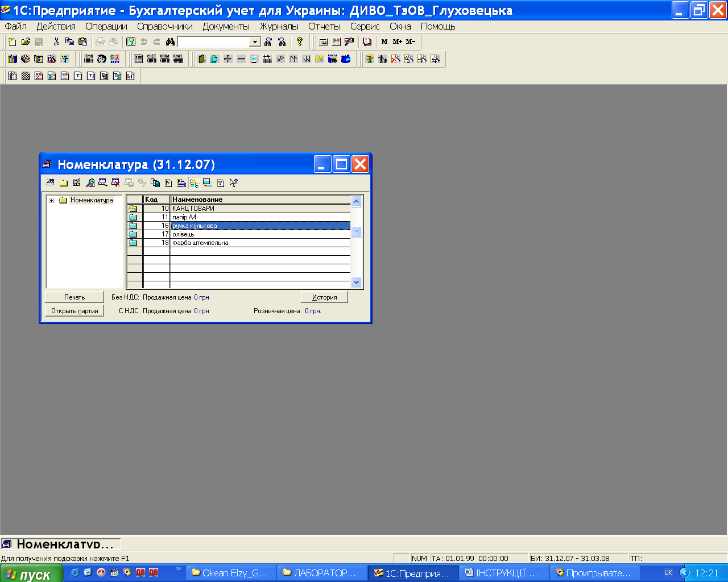Screen dimensions: 728x582
Task: Click New Group folder icon in Номенклатура
Action: pyautogui.click(x=64, y=182)
